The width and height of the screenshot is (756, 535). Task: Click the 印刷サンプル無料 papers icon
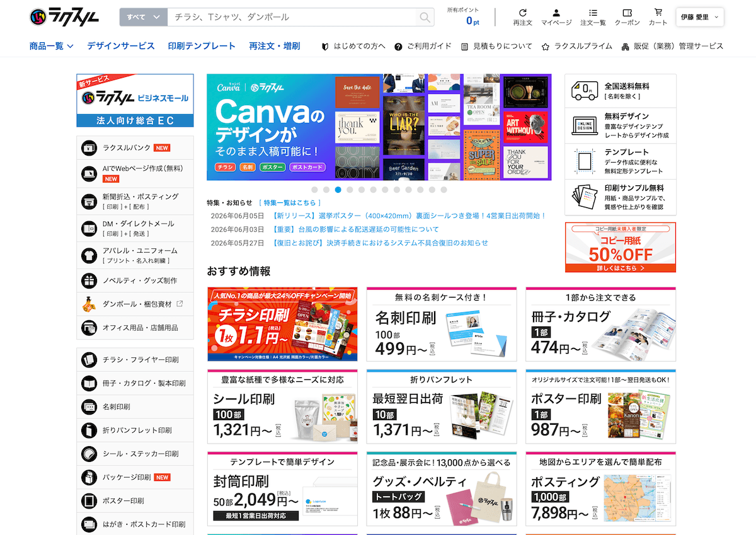584,197
